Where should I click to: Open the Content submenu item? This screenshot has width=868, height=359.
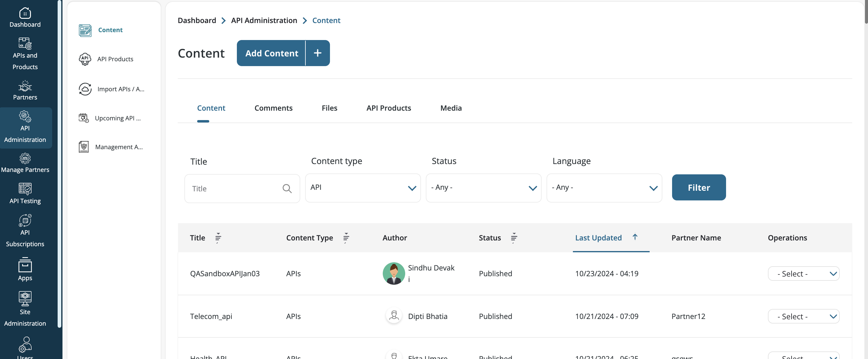coord(110,30)
